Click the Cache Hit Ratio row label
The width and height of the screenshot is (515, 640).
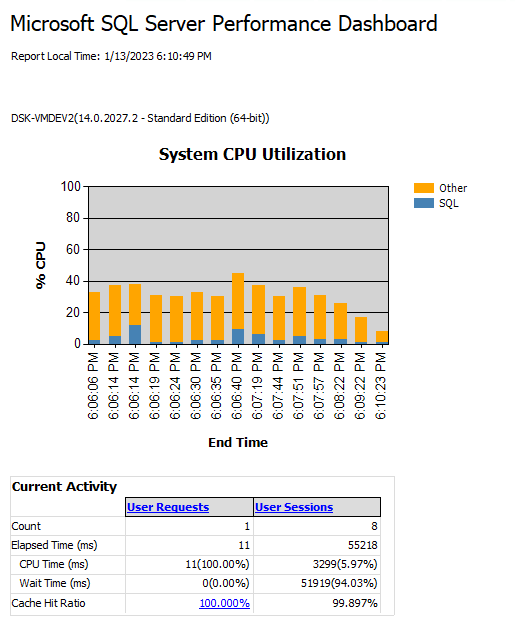pos(48,603)
